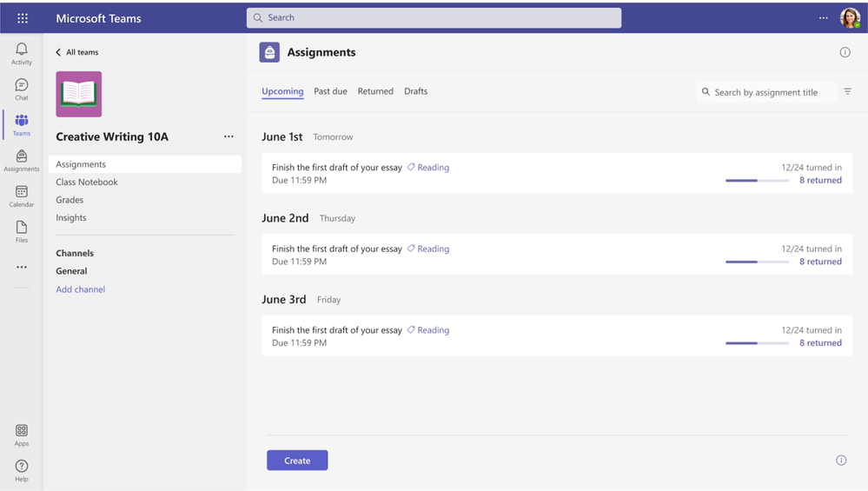Open Grades section

[x=70, y=200]
